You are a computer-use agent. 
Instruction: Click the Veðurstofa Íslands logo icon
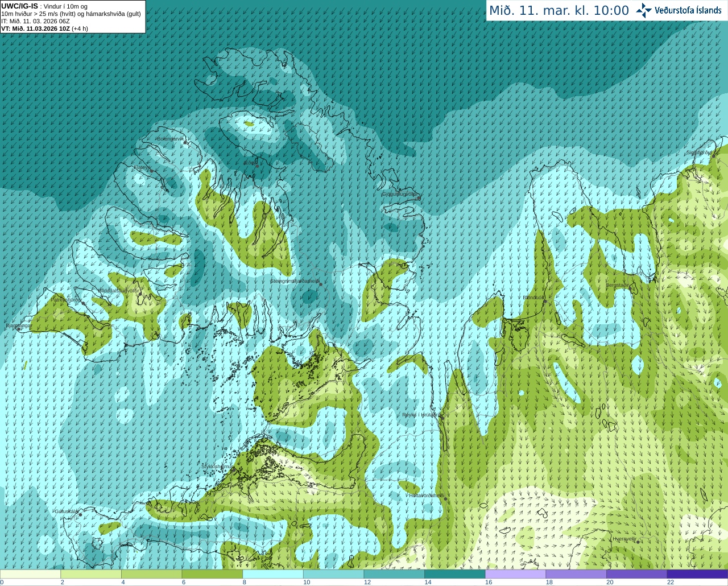click(644, 10)
